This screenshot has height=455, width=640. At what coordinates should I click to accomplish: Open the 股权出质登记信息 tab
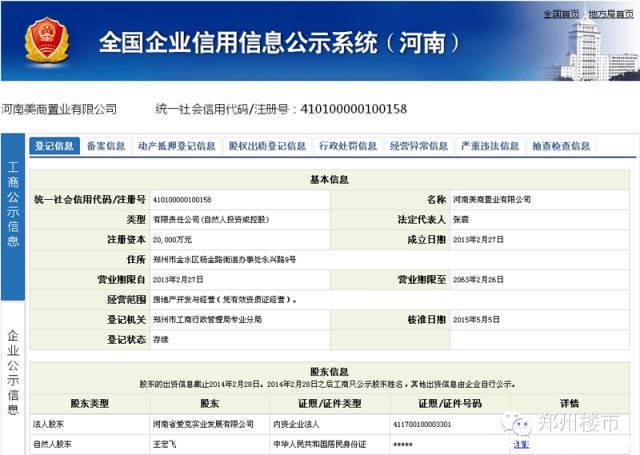[267, 146]
